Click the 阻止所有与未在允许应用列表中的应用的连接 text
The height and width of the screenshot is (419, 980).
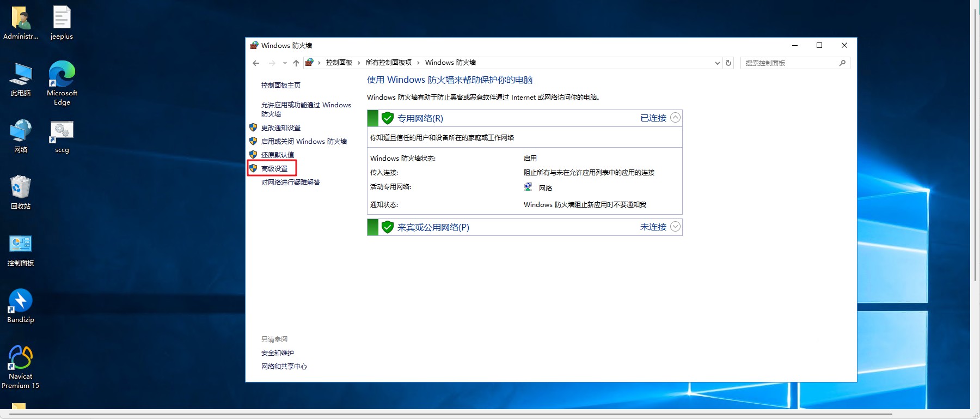[589, 173]
